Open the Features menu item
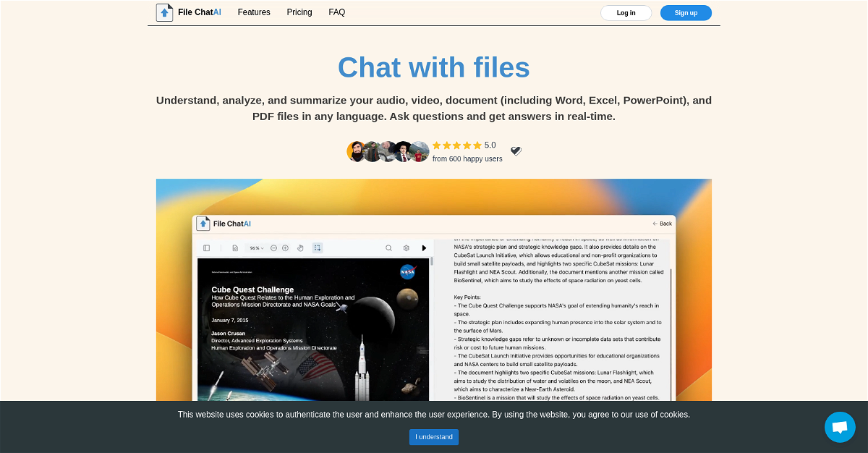Viewport: 868px width, 453px height. 254,12
